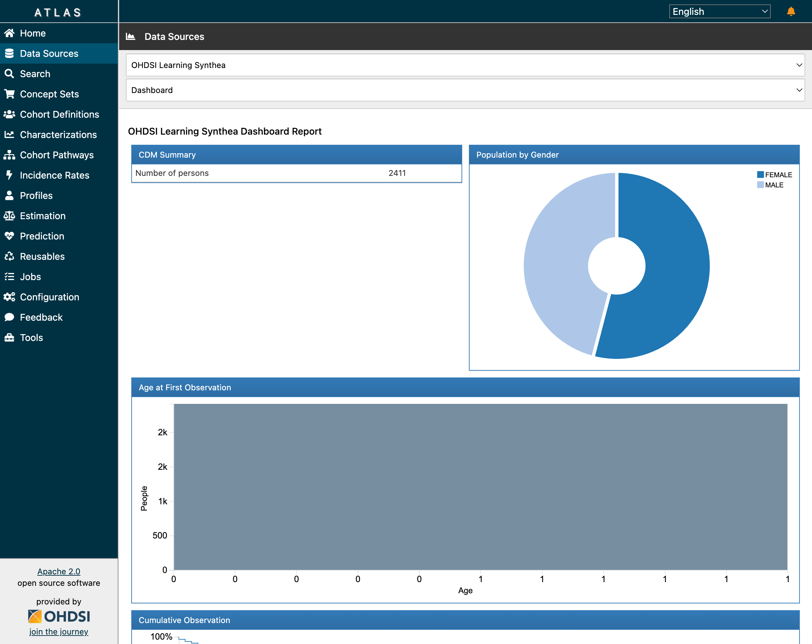Open the English language dropdown
This screenshot has height=644, width=812.
719,11
